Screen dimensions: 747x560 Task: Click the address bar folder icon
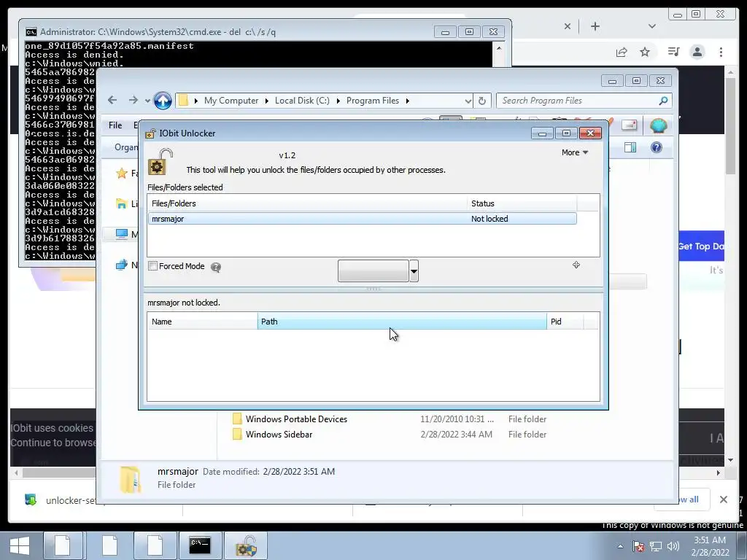click(183, 101)
